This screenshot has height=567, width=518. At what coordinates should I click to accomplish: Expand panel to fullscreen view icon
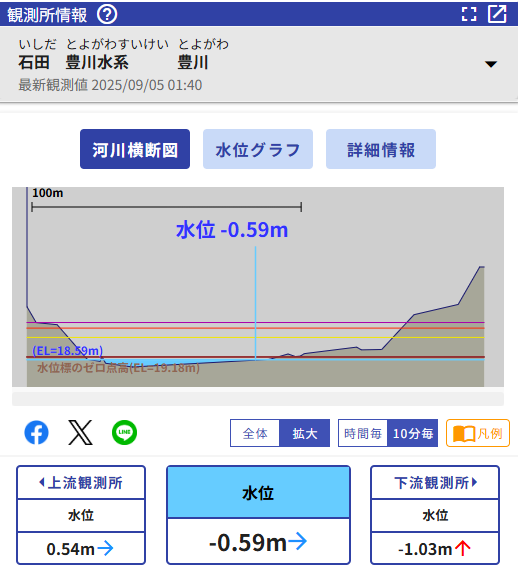point(469,14)
